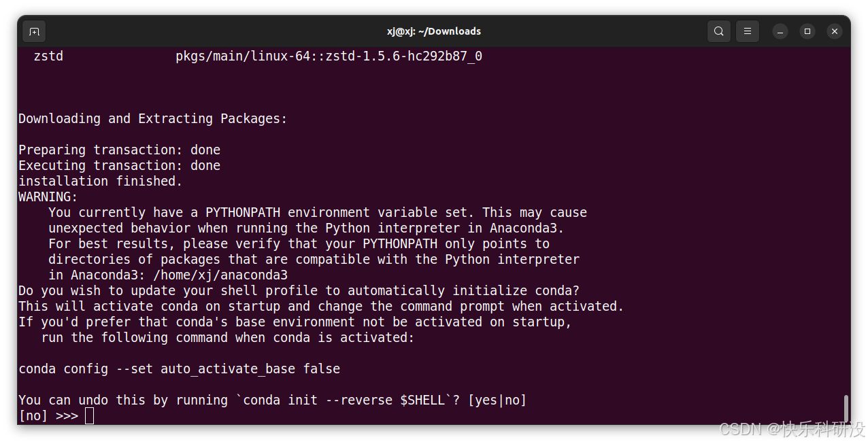This screenshot has width=868, height=444.
Task: Open the hamburger main menu
Action: (x=747, y=31)
